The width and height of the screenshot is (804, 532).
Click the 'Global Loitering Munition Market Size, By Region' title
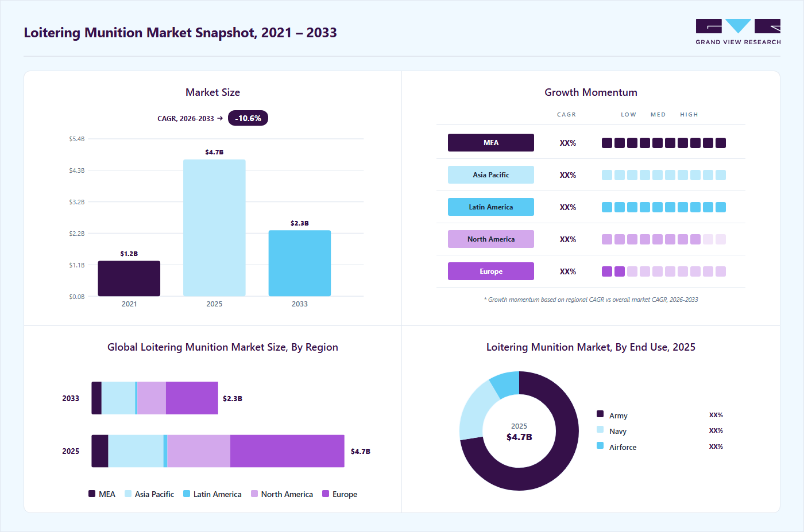[x=223, y=347]
